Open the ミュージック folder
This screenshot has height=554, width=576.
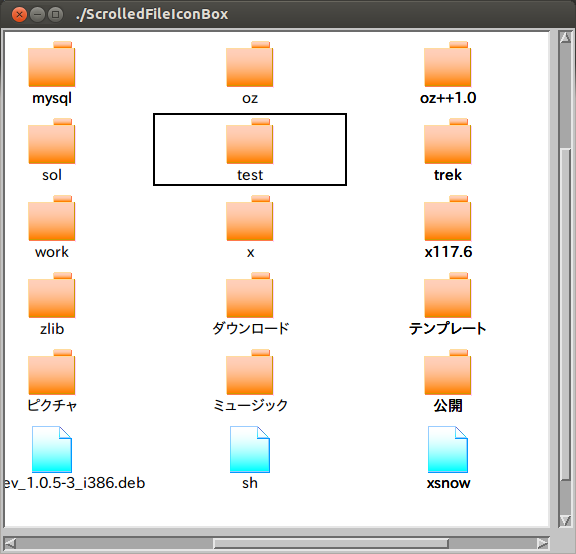[250, 372]
